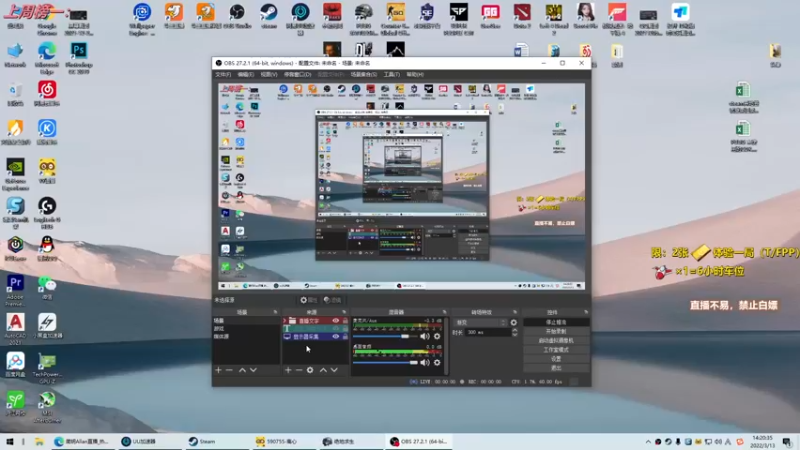This screenshot has height=450, width=800.
Task: Select the first scene in scenes list
Action: [246, 320]
